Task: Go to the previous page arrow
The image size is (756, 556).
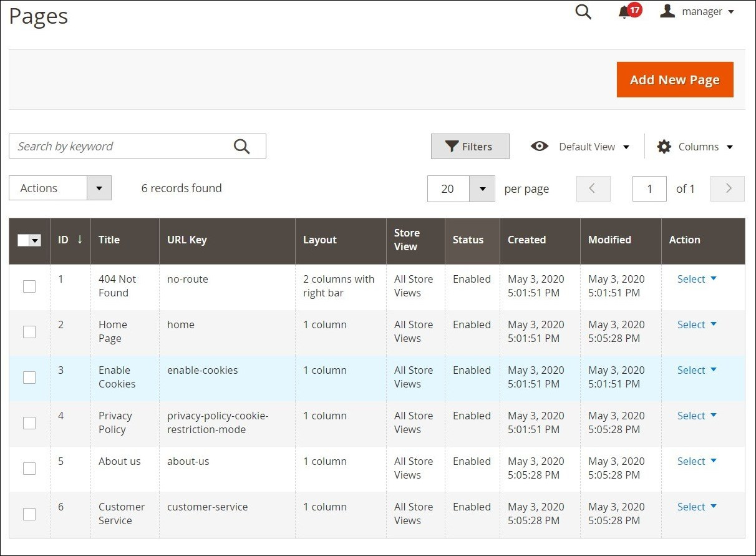Action: (593, 188)
